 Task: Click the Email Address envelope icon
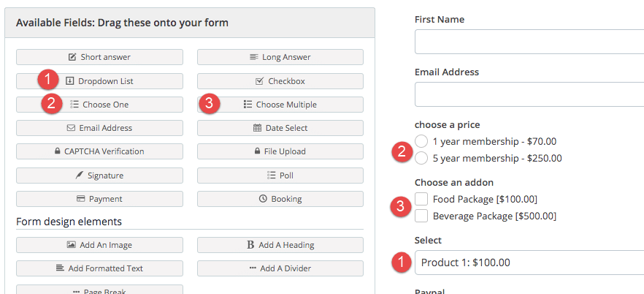pos(71,128)
